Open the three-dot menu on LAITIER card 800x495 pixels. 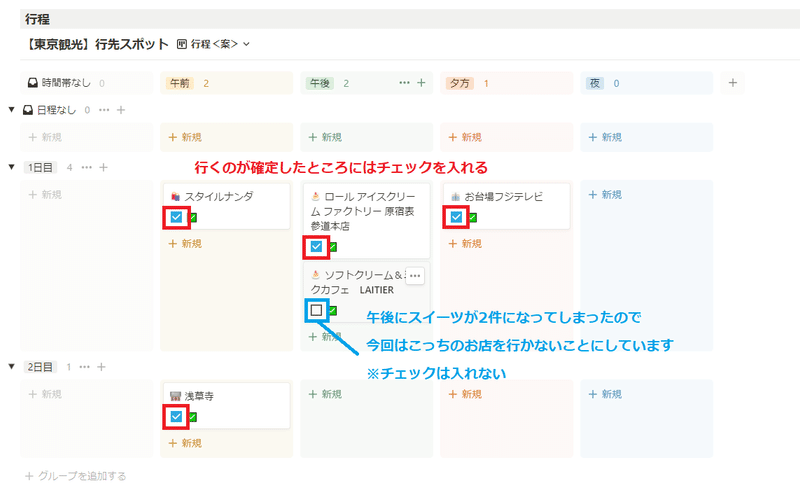click(415, 276)
